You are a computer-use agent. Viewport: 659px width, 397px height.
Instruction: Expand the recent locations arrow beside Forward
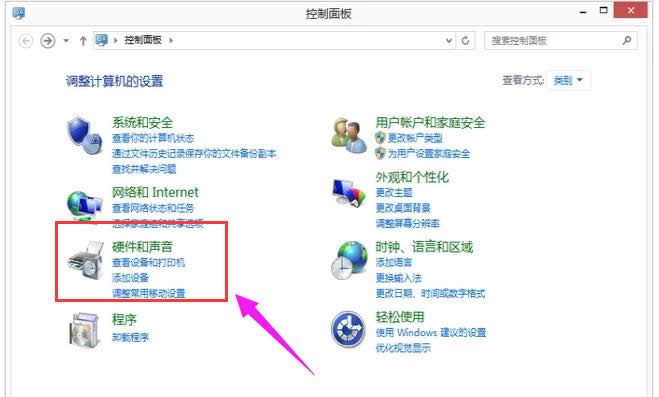click(x=66, y=41)
